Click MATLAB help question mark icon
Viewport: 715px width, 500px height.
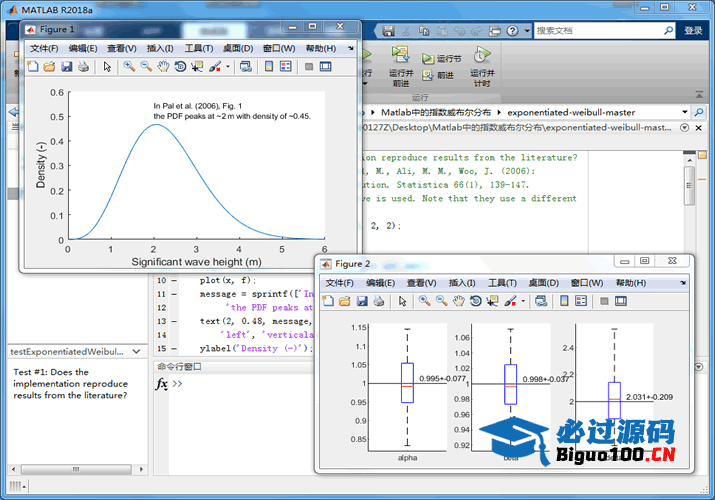[513, 31]
